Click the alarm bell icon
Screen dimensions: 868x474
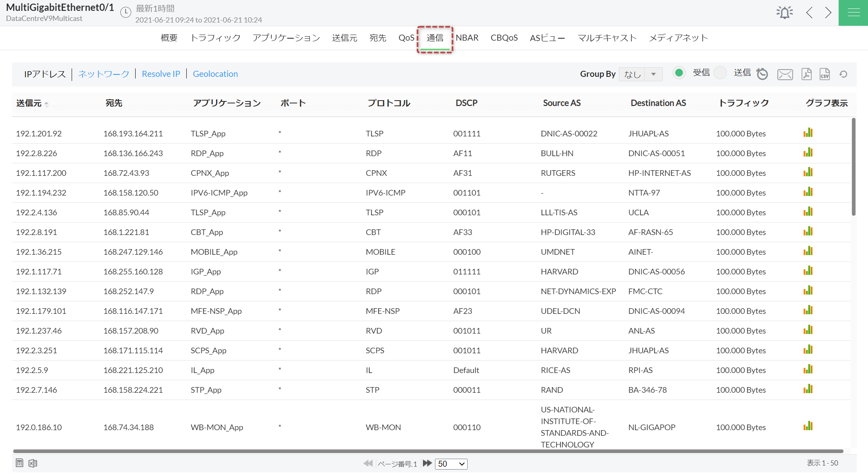tap(784, 12)
